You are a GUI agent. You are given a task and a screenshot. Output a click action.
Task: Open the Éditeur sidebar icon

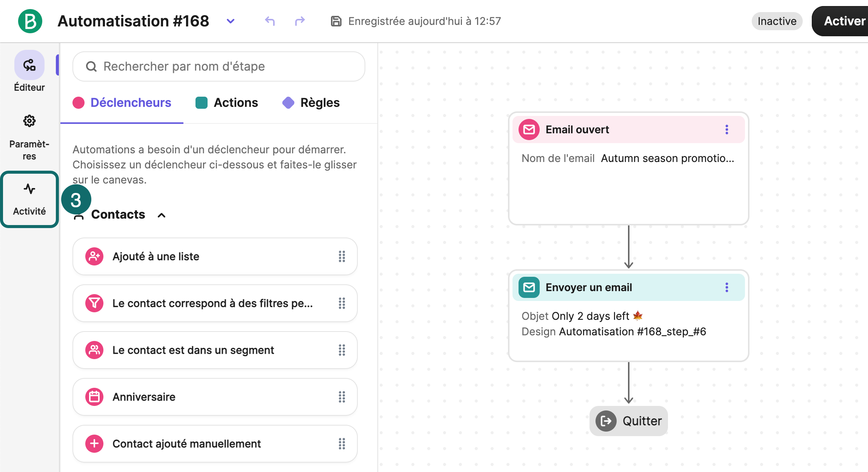point(29,65)
